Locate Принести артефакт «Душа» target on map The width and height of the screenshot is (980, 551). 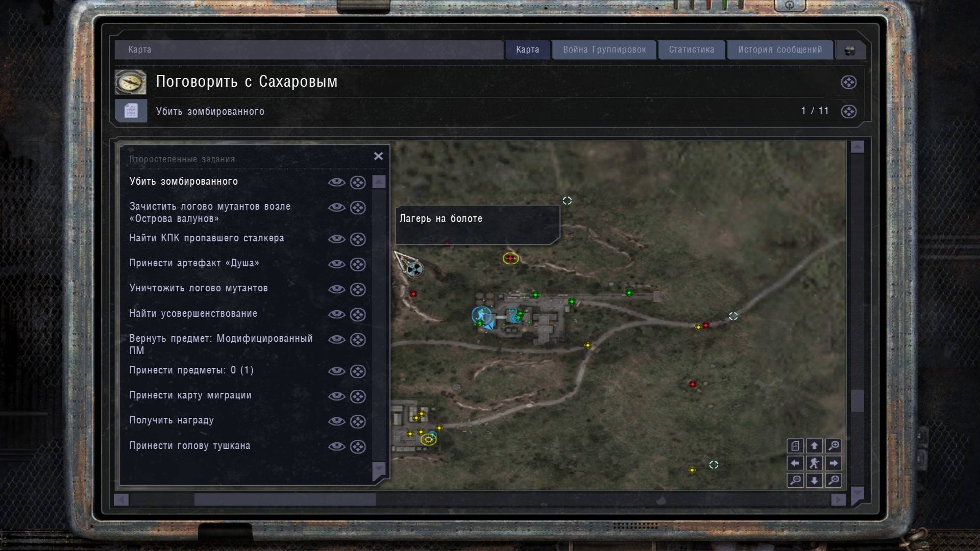(x=358, y=264)
